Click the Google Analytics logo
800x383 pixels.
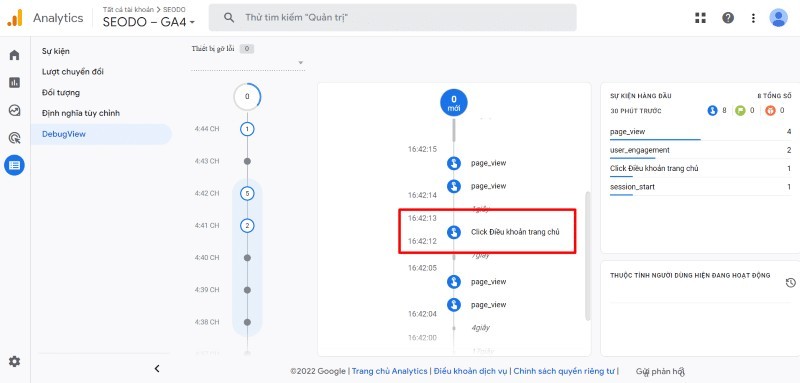pos(14,18)
